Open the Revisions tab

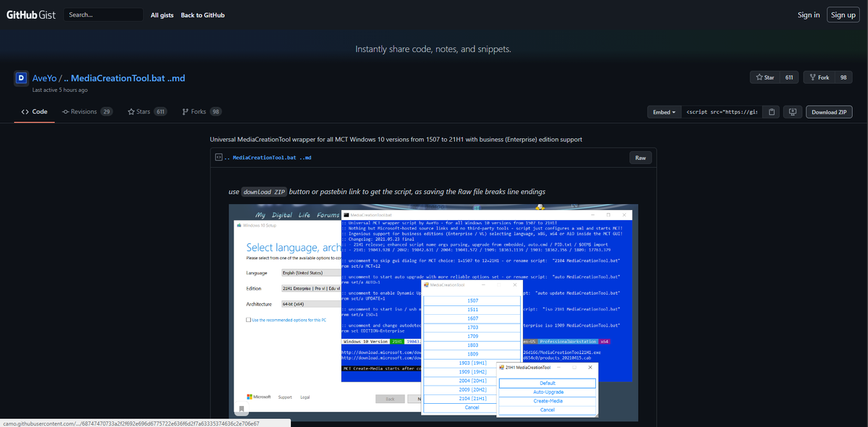(x=88, y=112)
